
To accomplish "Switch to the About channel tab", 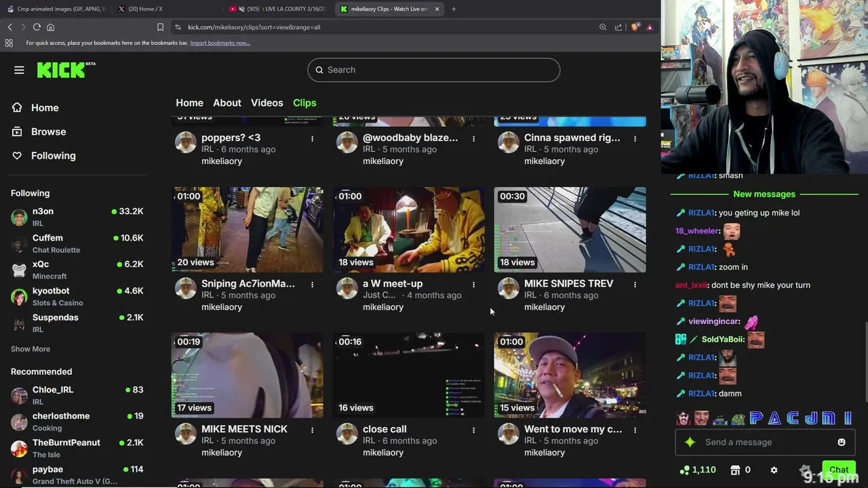I will click(x=227, y=103).
